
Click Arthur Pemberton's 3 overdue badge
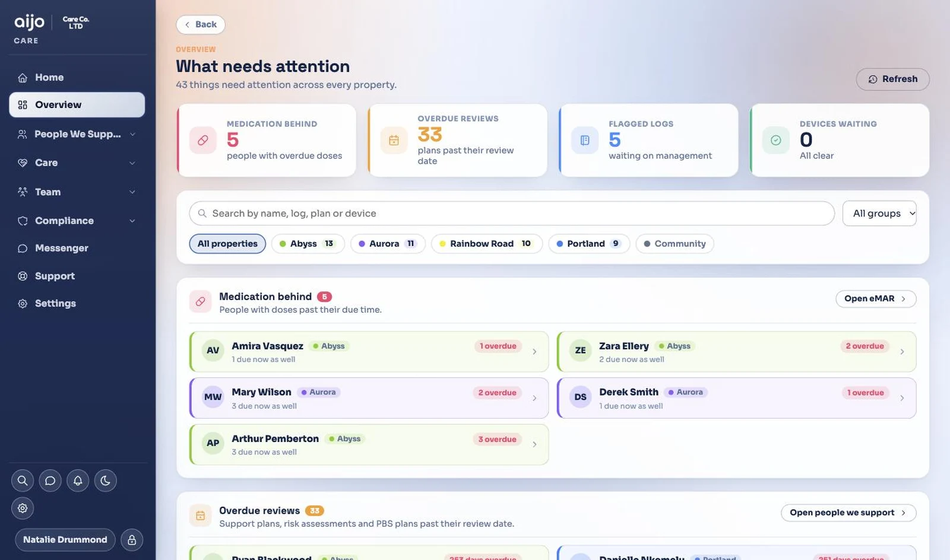point(497,440)
